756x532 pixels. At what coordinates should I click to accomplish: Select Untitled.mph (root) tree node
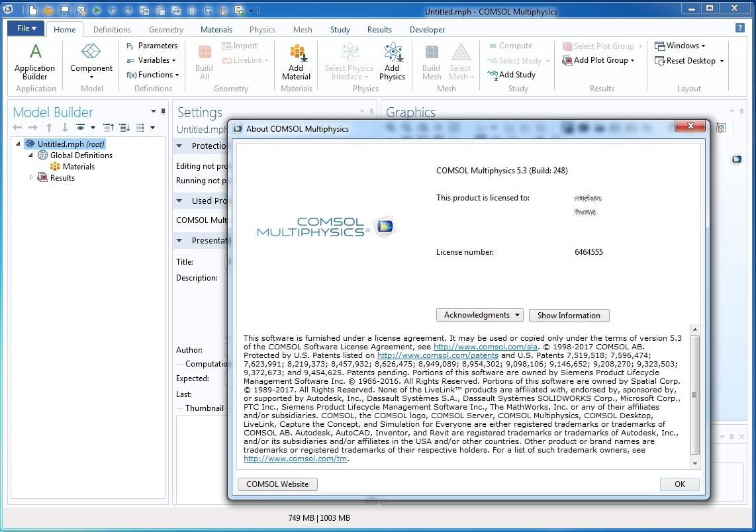coord(65,144)
